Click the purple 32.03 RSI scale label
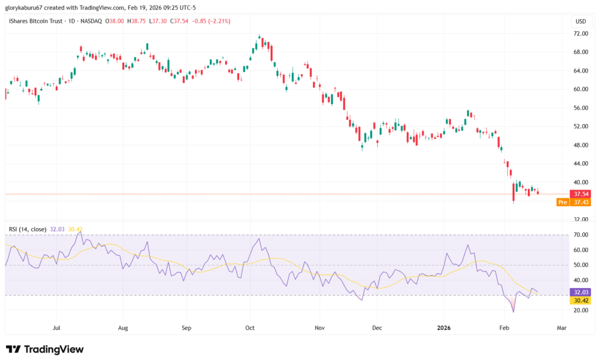Screen dimensions: 600x364 coord(581,292)
